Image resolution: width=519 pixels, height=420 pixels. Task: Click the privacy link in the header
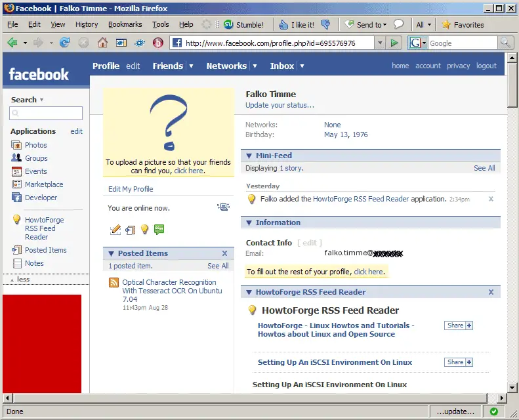coord(458,66)
